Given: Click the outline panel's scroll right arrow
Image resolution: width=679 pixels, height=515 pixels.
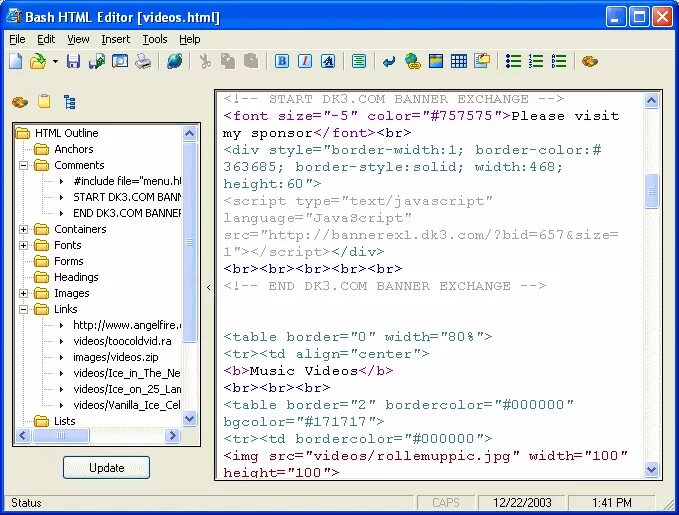Looking at the screenshot, I should [x=172, y=435].
